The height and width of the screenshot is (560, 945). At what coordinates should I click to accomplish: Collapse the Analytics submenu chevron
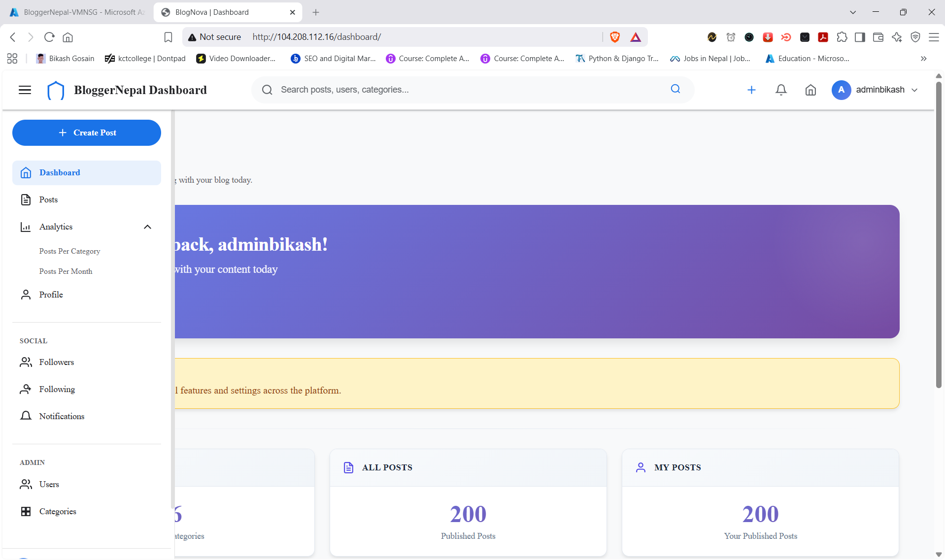pyautogui.click(x=147, y=227)
